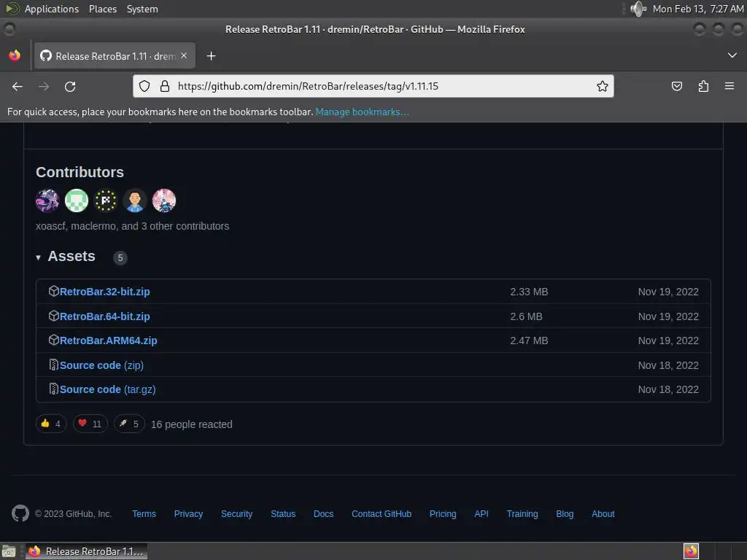Collapse the Assets section triangle
Screen dimensions: 747x560
(38, 257)
